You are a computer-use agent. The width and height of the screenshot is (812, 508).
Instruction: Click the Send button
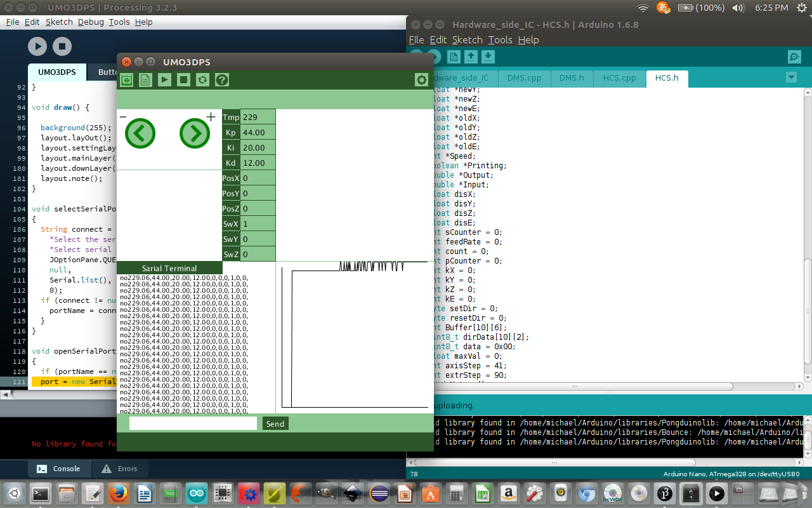pos(275,424)
